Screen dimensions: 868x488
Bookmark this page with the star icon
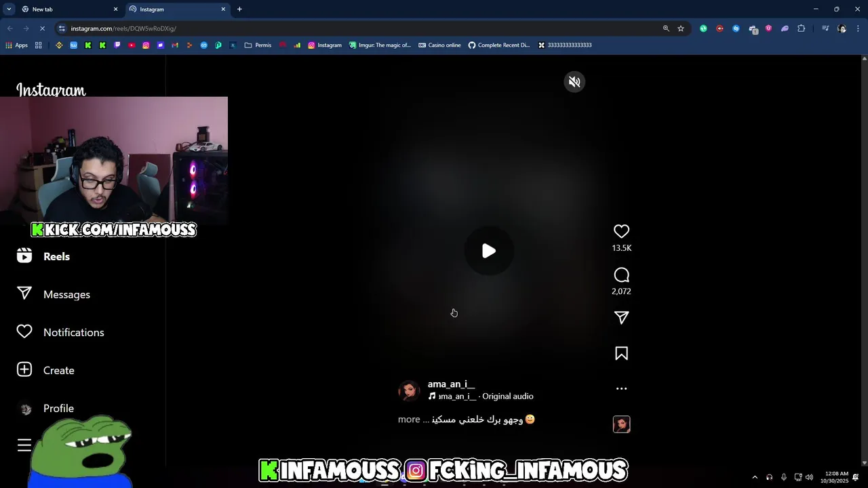pos(681,28)
